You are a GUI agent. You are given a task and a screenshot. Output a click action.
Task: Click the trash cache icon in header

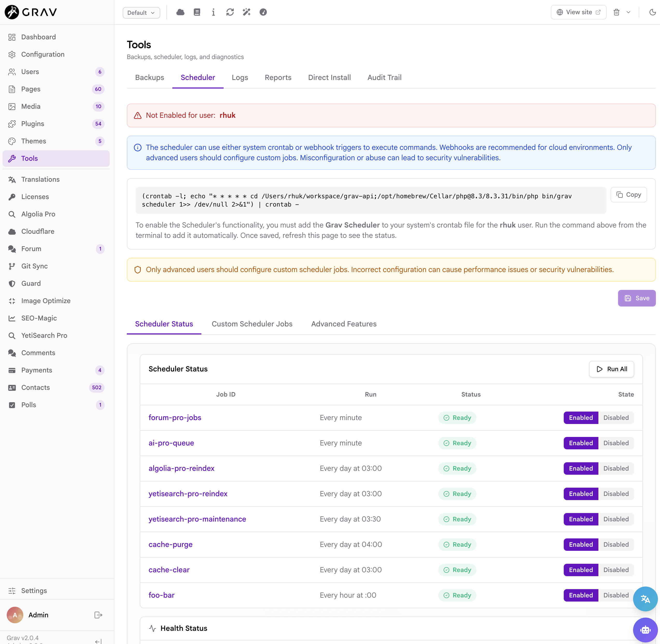point(617,12)
